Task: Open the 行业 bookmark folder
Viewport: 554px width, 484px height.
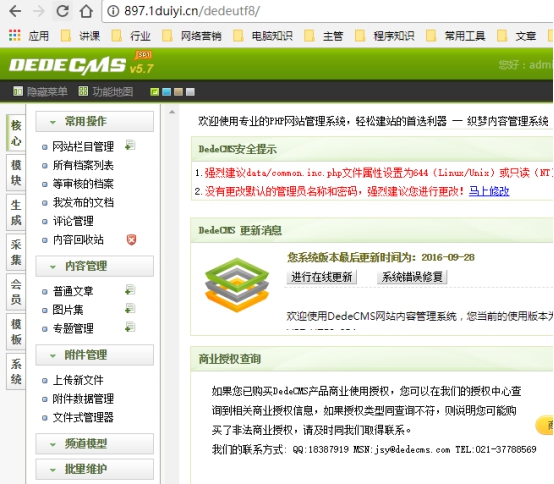Action: (131, 36)
